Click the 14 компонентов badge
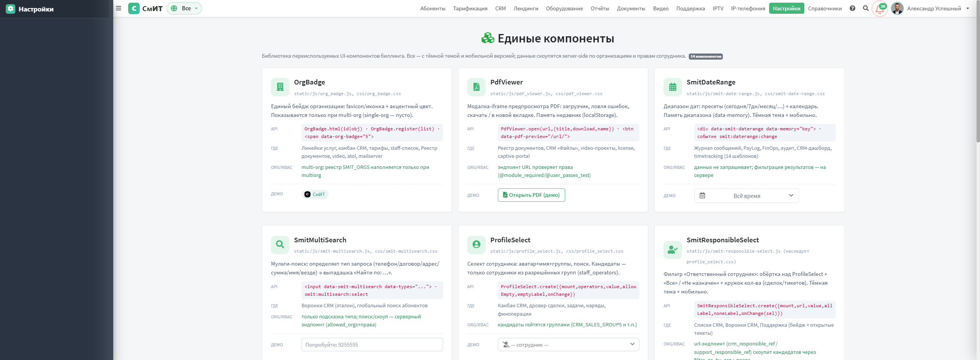This screenshot has height=360, width=980. pyautogui.click(x=706, y=56)
